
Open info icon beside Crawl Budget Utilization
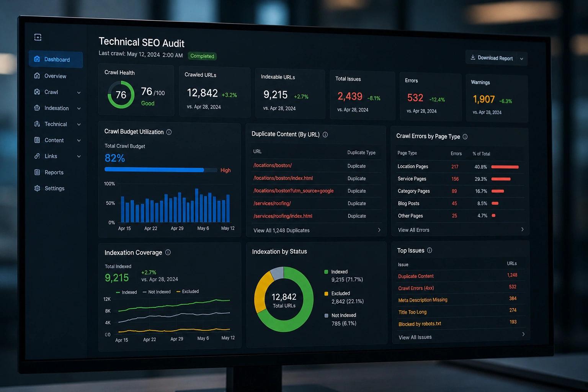click(169, 132)
